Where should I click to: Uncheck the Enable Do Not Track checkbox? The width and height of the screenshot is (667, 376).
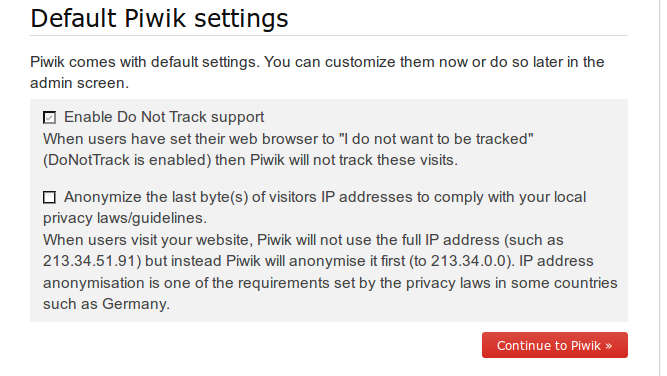click(49, 117)
